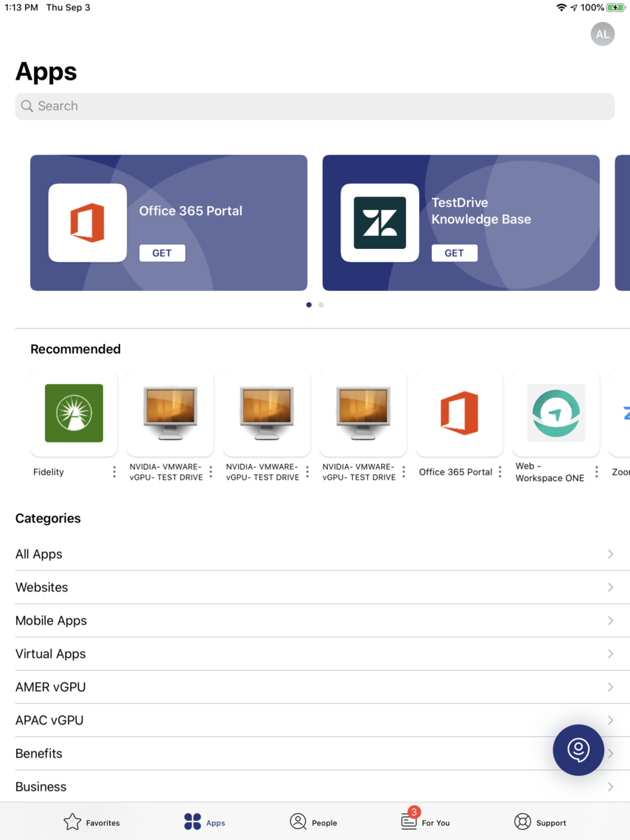Tap the Search apps field
Screen dimensions: 630x840
[x=315, y=106]
